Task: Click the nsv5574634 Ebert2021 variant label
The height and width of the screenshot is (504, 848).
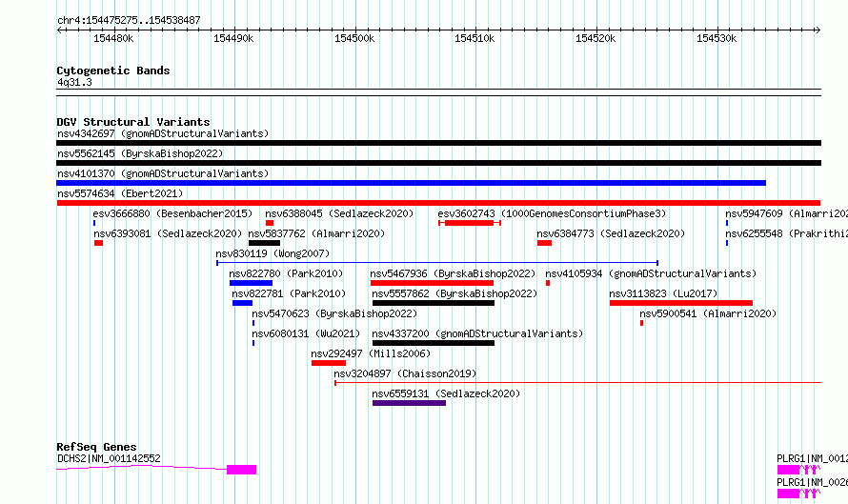Action: [120, 193]
